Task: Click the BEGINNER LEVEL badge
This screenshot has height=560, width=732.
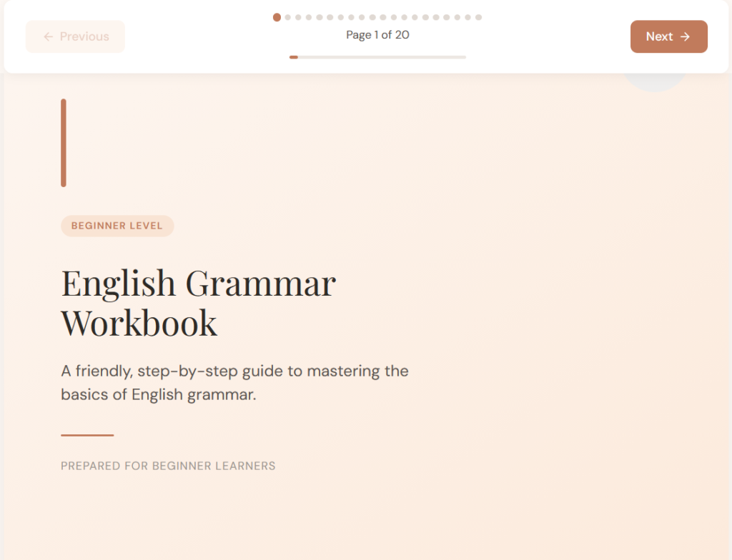Action: pyautogui.click(x=117, y=226)
